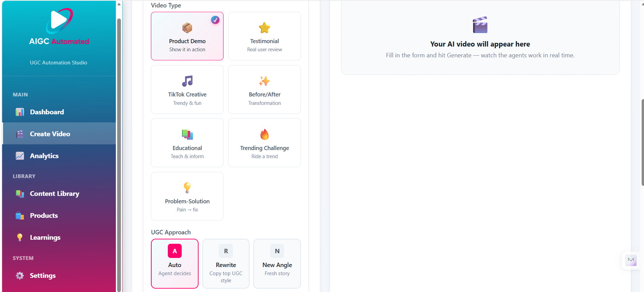Screen dimensions: 644x292
Task: Click the Create Video clapperboard icon
Action: 20,134
